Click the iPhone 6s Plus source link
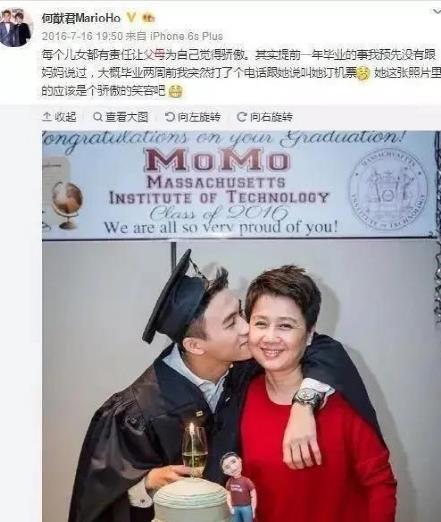The width and height of the screenshot is (441, 522). coord(186,36)
